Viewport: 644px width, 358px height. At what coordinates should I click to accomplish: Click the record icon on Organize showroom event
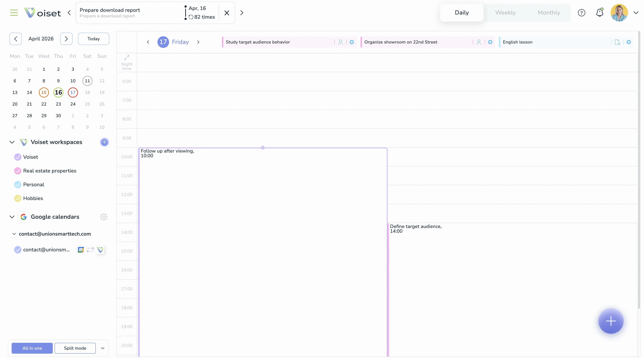(490, 42)
